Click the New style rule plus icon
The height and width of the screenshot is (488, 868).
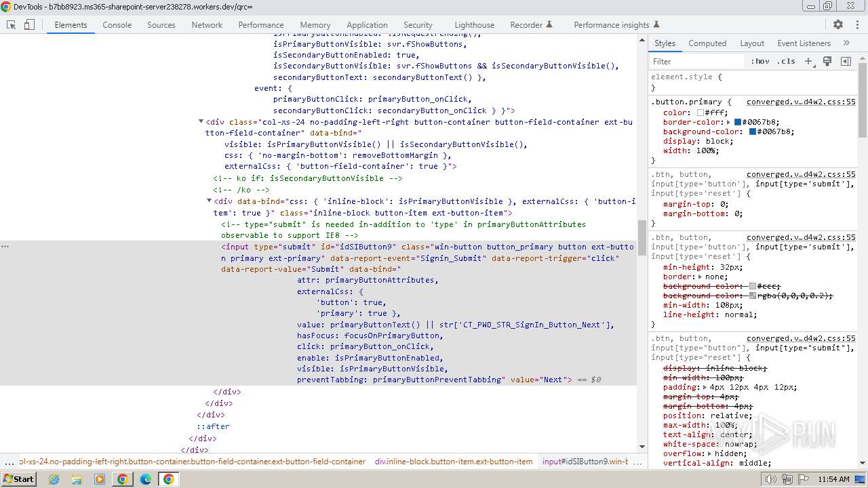tap(808, 61)
